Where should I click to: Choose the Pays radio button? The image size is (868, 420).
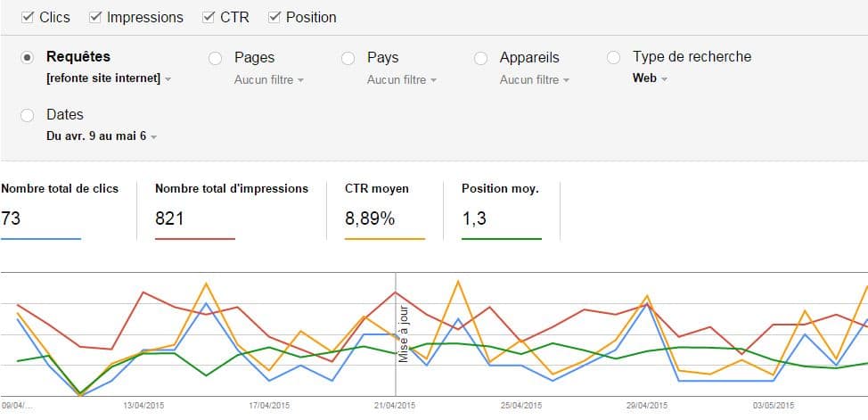[348, 58]
